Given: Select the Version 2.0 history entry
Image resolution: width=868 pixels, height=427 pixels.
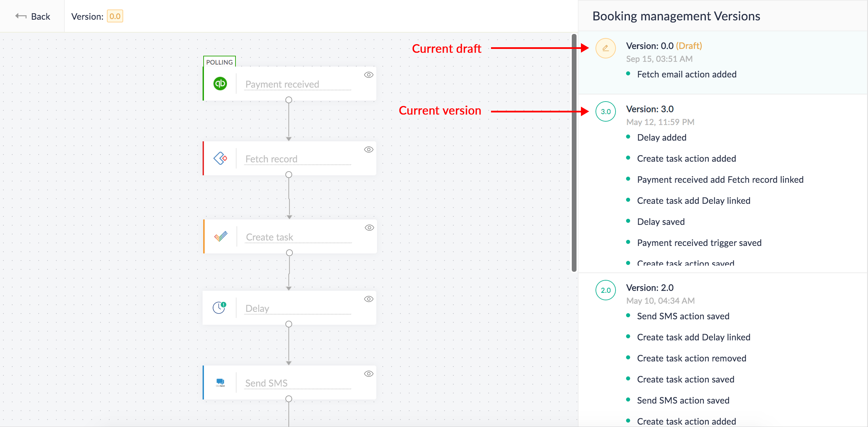Looking at the screenshot, I should click(x=649, y=287).
